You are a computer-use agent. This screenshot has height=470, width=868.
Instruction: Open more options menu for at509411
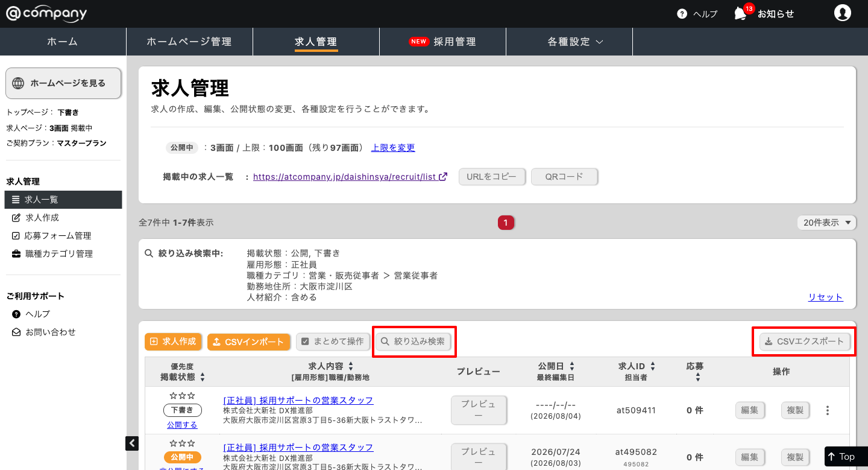coord(828,410)
